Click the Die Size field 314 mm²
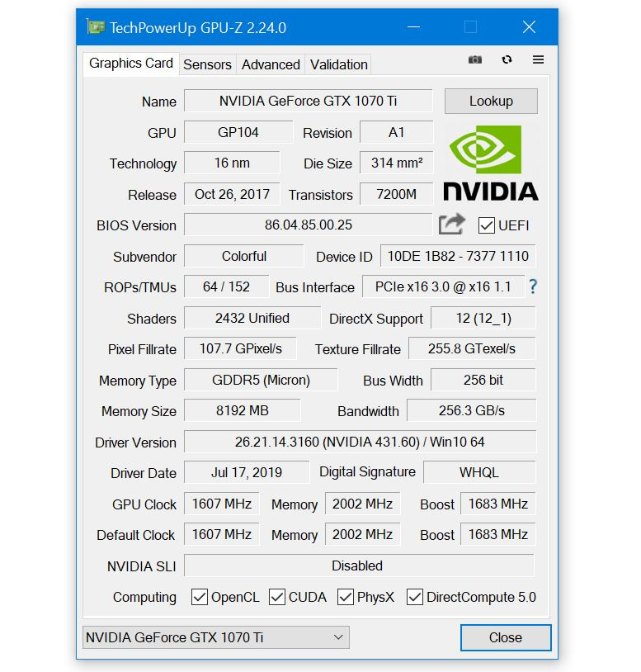641x672 pixels. coord(397,163)
